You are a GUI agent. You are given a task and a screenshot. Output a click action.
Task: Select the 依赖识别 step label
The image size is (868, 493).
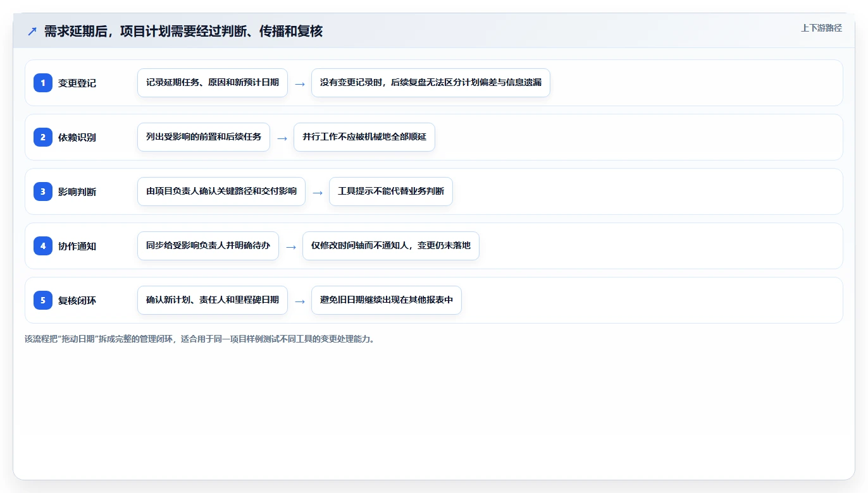[x=77, y=138]
